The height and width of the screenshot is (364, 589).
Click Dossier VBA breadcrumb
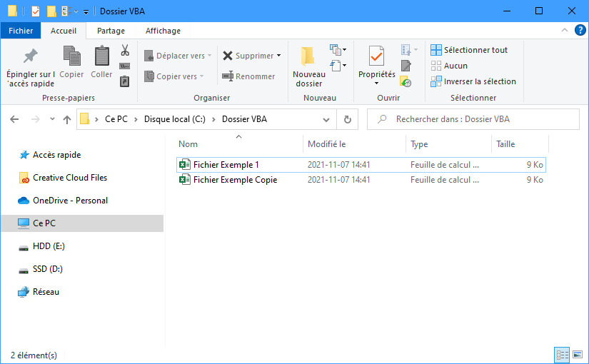244,119
